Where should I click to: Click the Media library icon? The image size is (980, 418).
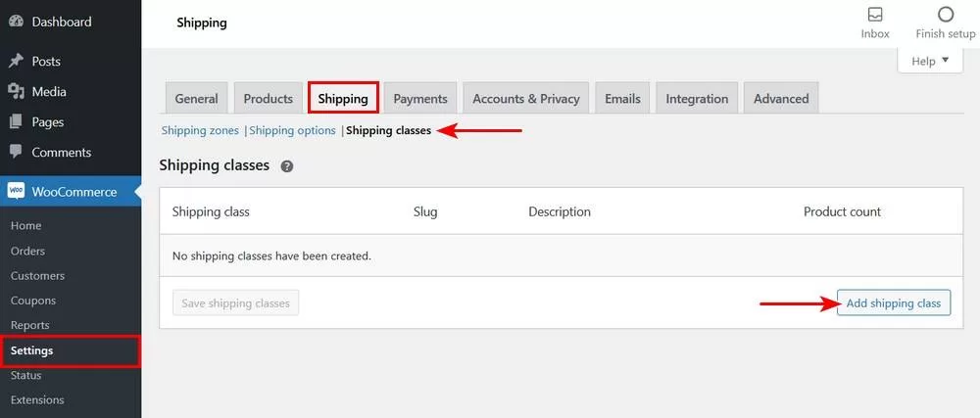tap(16, 92)
